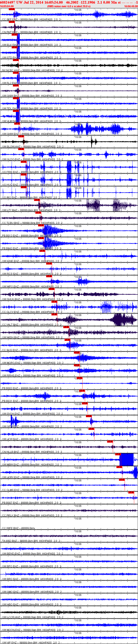Click the UO FRIS EHZ station label

10,172
